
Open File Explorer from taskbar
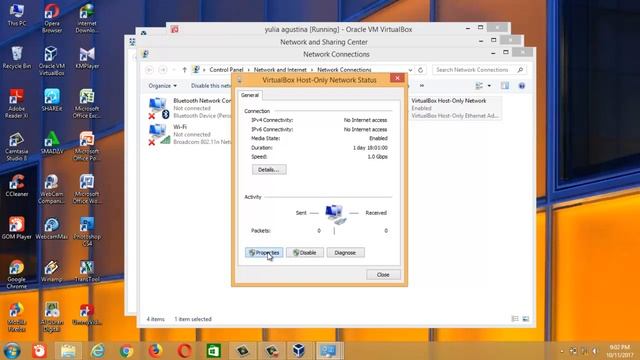pos(68,351)
